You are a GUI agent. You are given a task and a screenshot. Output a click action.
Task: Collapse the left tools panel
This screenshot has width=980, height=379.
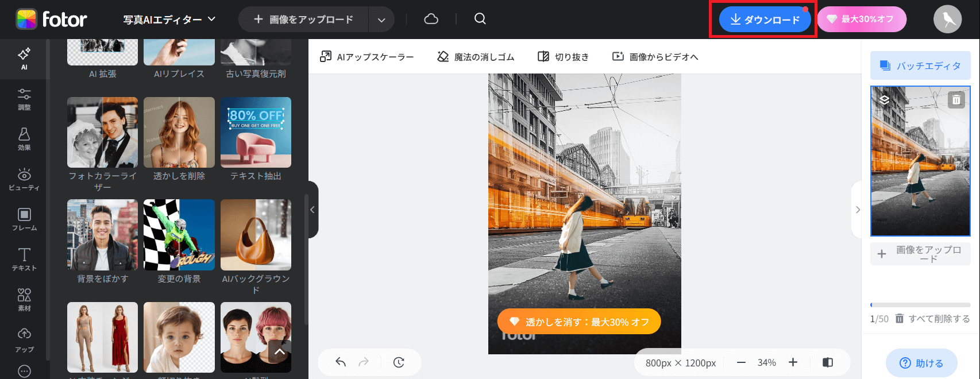(312, 210)
